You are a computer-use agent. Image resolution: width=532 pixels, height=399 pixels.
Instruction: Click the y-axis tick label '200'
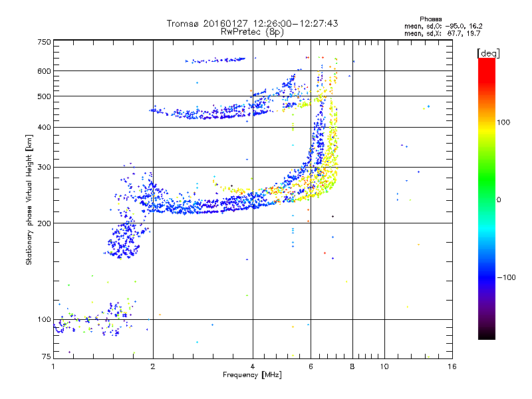(44, 223)
